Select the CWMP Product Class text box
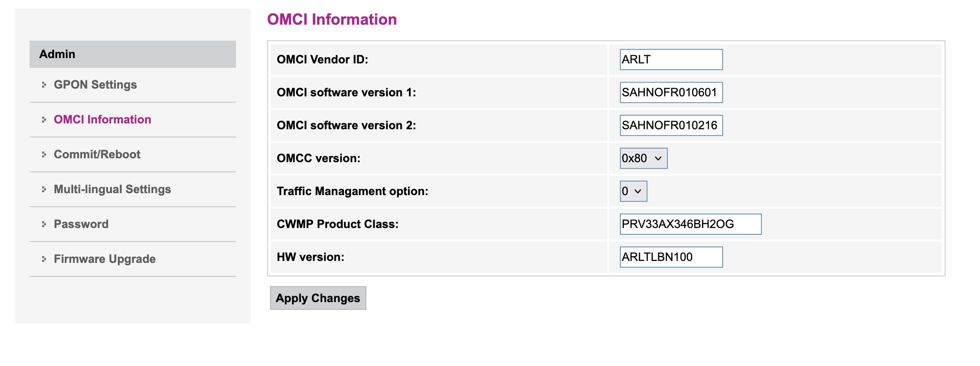Image resolution: width=980 pixels, height=366 pixels. click(x=690, y=224)
